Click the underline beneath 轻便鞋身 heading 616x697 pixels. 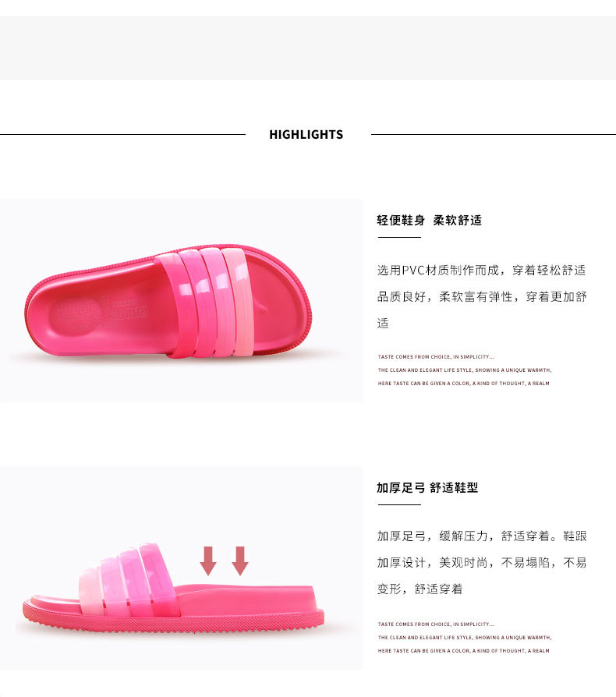399,237
